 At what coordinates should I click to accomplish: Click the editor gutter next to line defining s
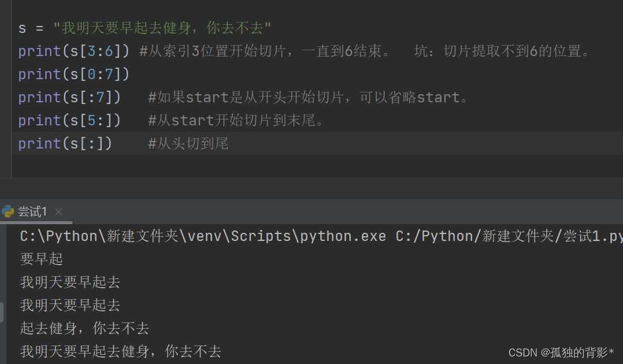(x=7, y=28)
